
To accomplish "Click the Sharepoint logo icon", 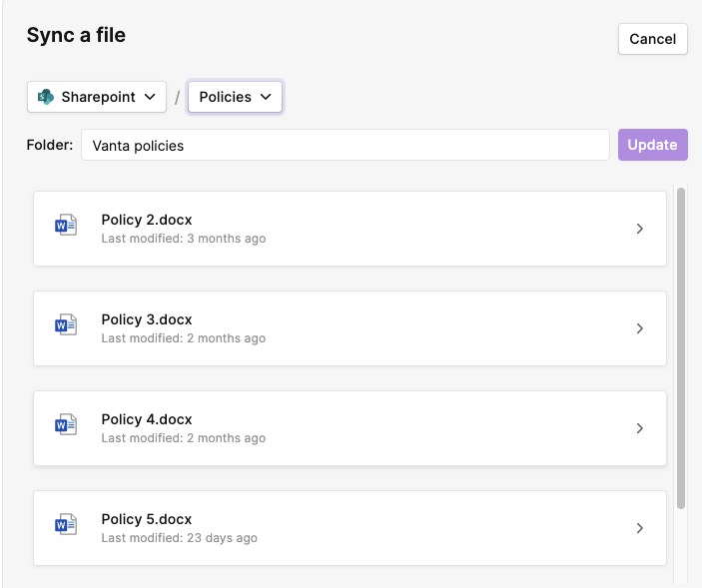I will click(45, 97).
